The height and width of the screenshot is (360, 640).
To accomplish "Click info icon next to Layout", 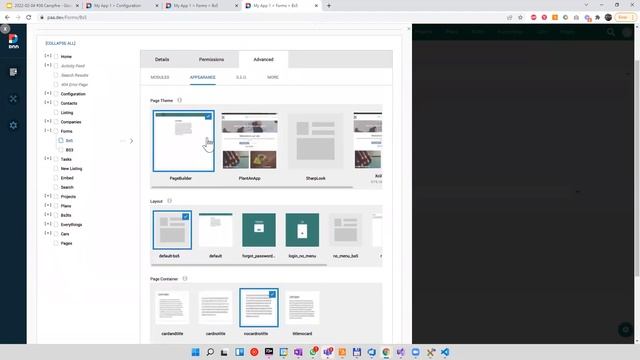I will coord(169,201).
